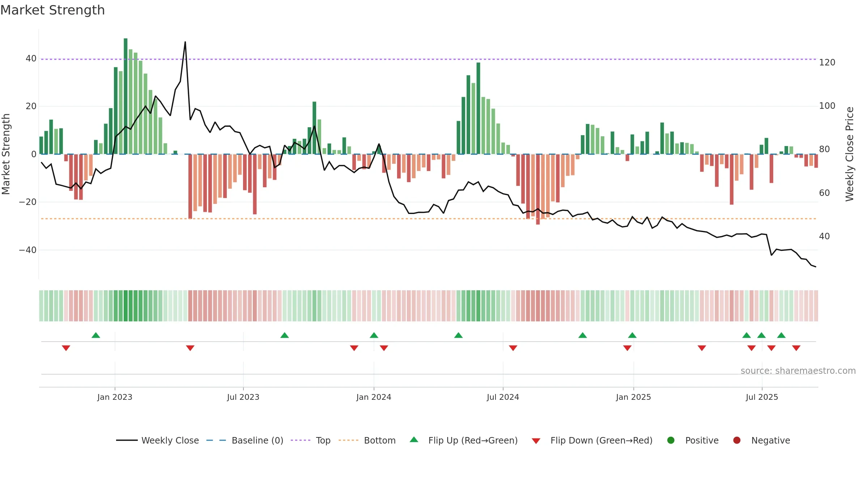868x488 pixels.
Task: Click the highest peak of the weekly close line
Action: click(x=185, y=42)
